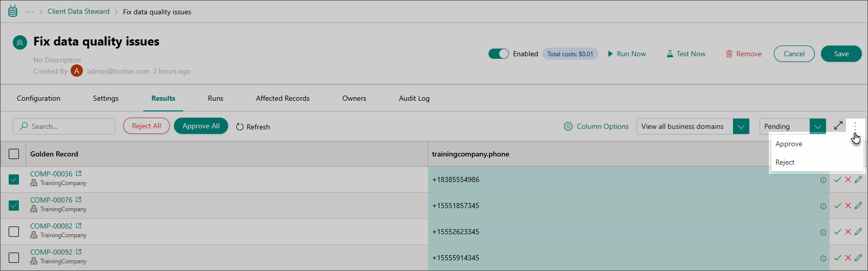Expand the View all business domains dropdown
Screen dimensions: 868x271
click(741, 126)
